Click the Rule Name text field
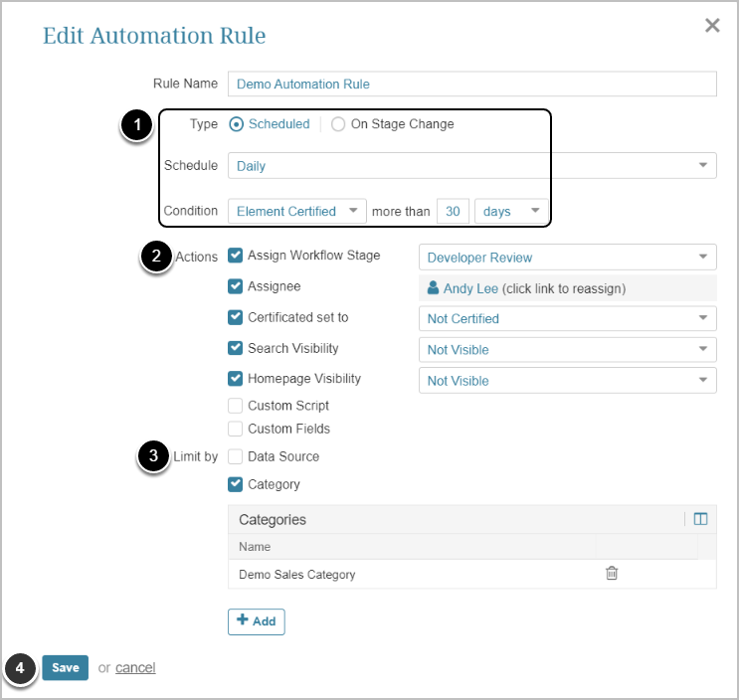Screen dimensions: 739x700 tap(471, 85)
